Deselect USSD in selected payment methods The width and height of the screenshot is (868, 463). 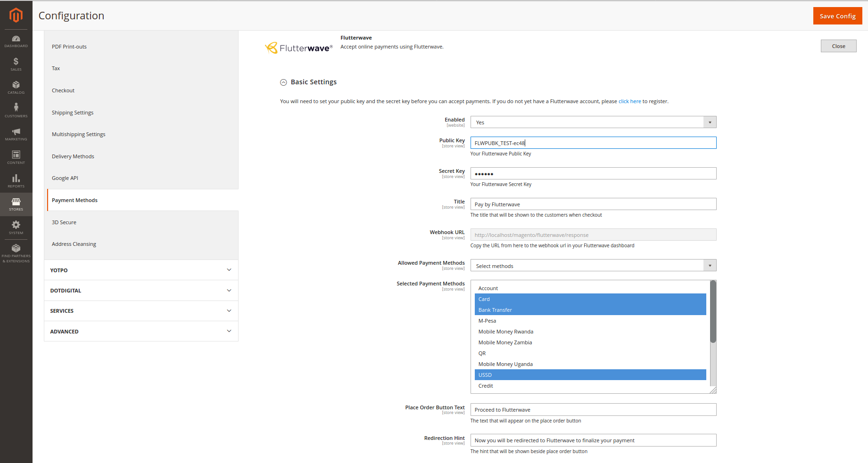485,375
